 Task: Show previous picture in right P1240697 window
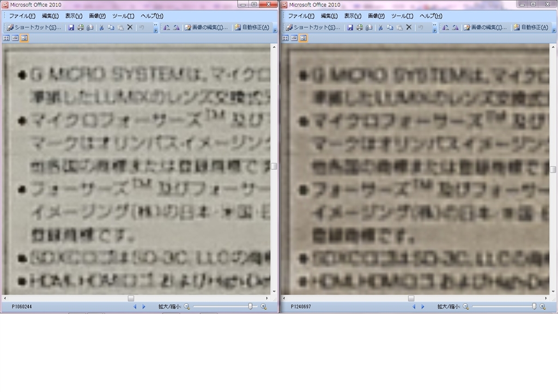414,307
